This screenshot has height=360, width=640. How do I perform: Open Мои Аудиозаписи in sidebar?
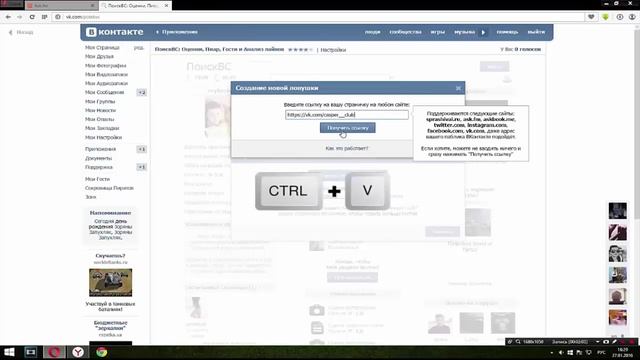click(106, 84)
